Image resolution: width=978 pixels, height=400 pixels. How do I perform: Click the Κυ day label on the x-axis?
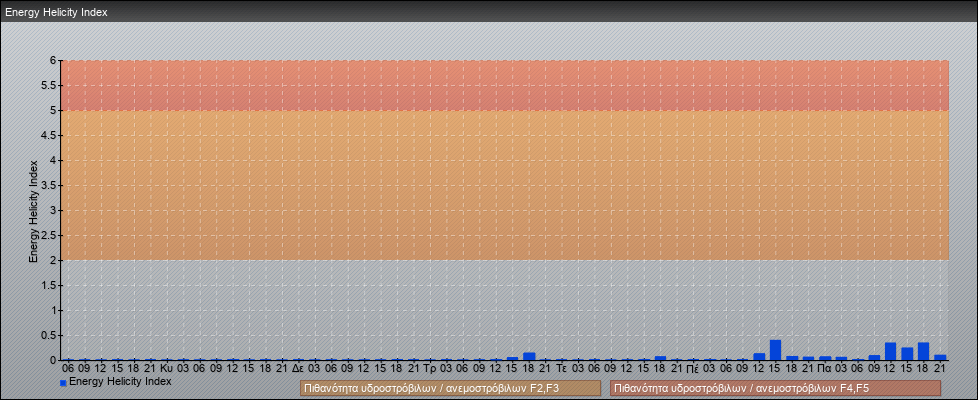[167, 368]
